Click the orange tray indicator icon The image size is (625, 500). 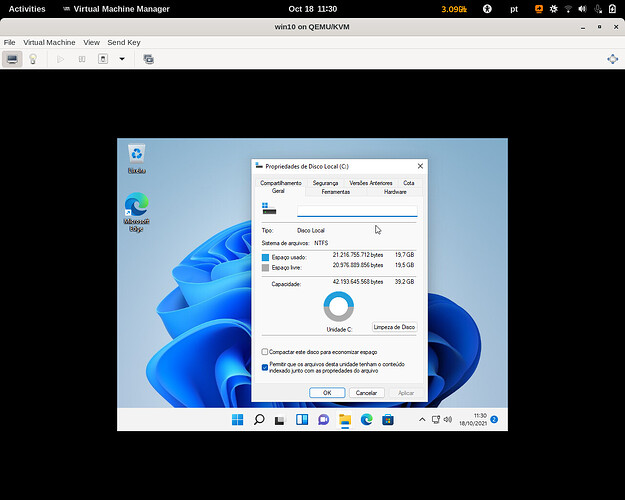click(539, 9)
